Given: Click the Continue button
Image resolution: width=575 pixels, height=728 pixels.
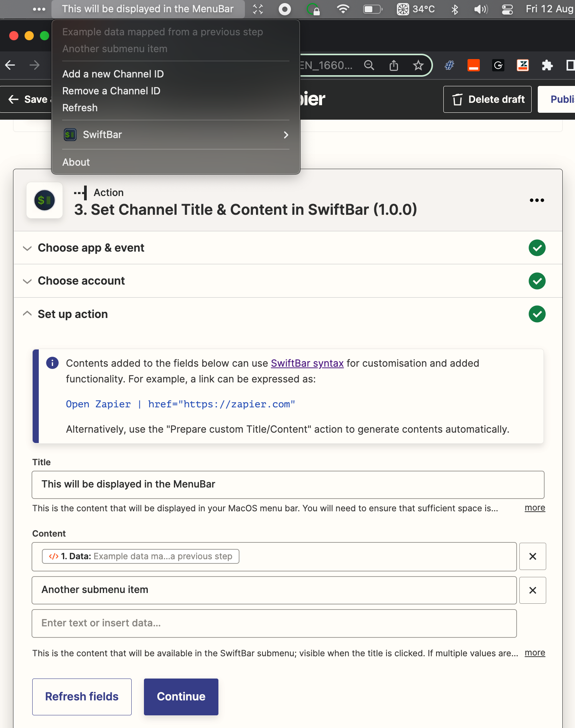Looking at the screenshot, I should click(x=181, y=697).
